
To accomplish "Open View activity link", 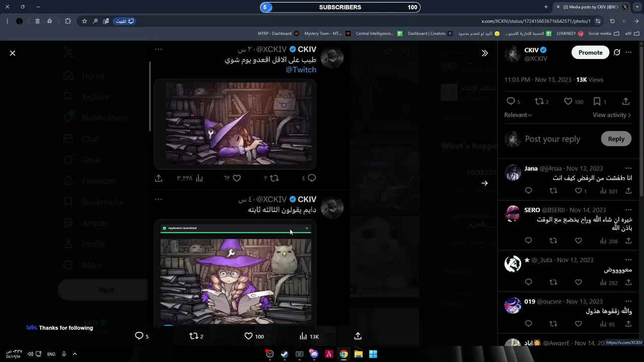I will click(x=611, y=115).
